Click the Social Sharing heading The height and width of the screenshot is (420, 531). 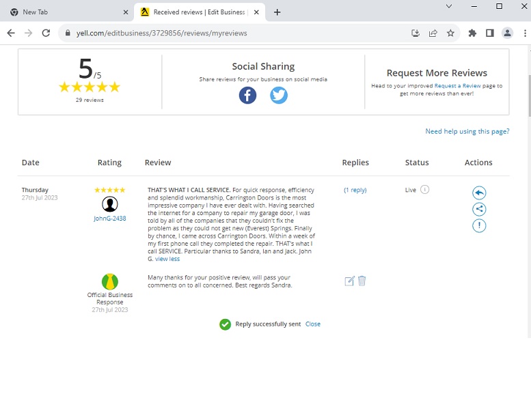click(263, 66)
